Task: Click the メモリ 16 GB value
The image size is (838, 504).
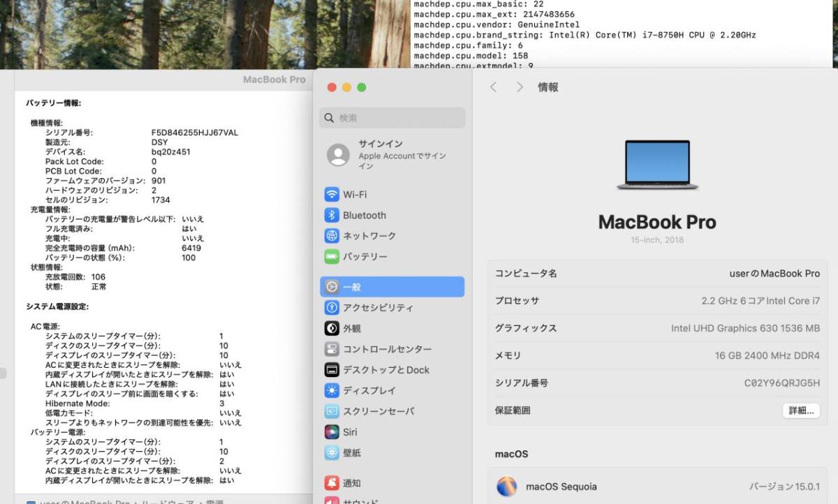Action: click(767, 355)
